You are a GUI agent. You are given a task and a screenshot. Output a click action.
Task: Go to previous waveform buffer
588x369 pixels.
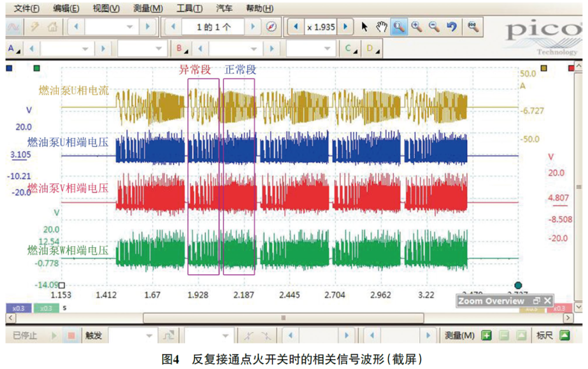click(173, 27)
